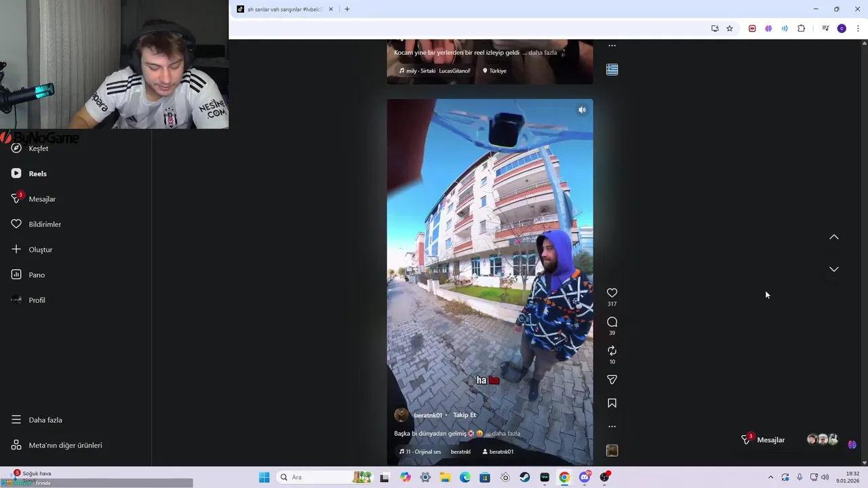Screen dimensions: 868x488
Task: Click the taskbar Ara search box
Action: [325, 477]
